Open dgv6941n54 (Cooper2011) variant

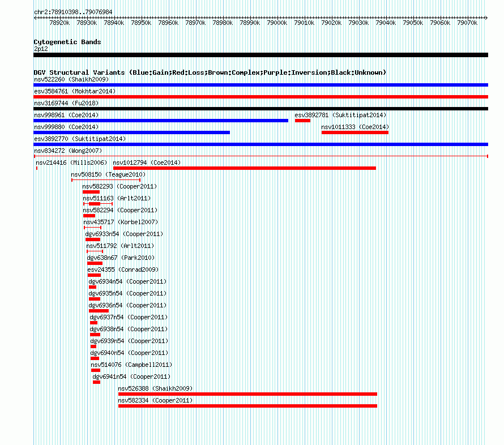point(131,376)
